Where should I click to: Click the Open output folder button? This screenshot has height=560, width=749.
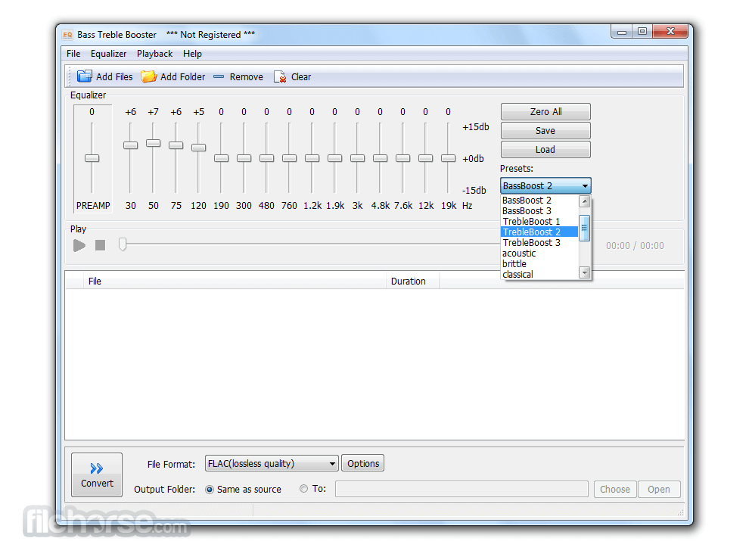point(659,490)
